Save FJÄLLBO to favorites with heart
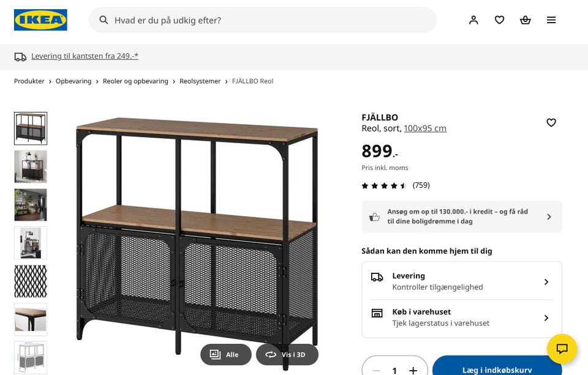Viewport: 588px width, 375px height. click(551, 123)
